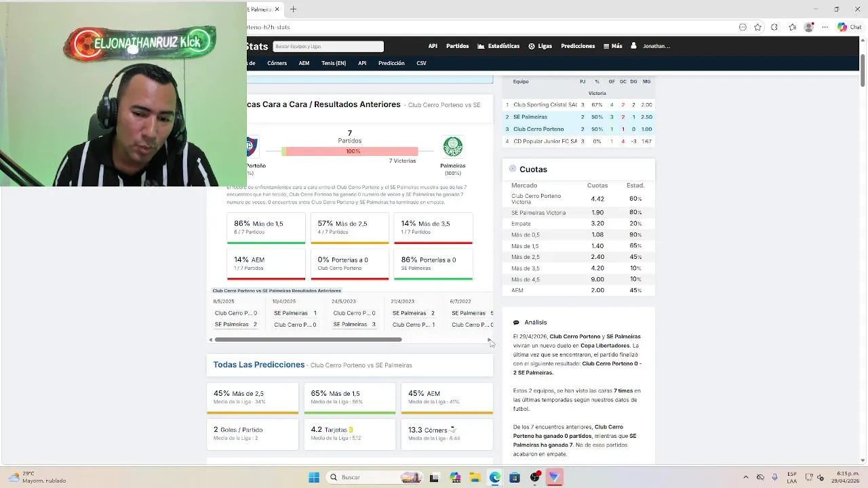Image resolution: width=868 pixels, height=488 pixels.
Task: Click the 0% Porterías a 0 card
Action: [x=350, y=264]
